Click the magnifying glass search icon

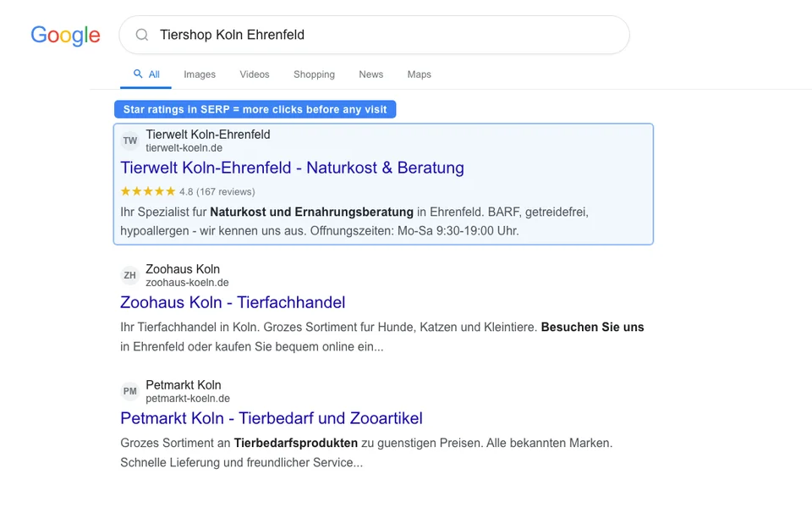point(141,35)
